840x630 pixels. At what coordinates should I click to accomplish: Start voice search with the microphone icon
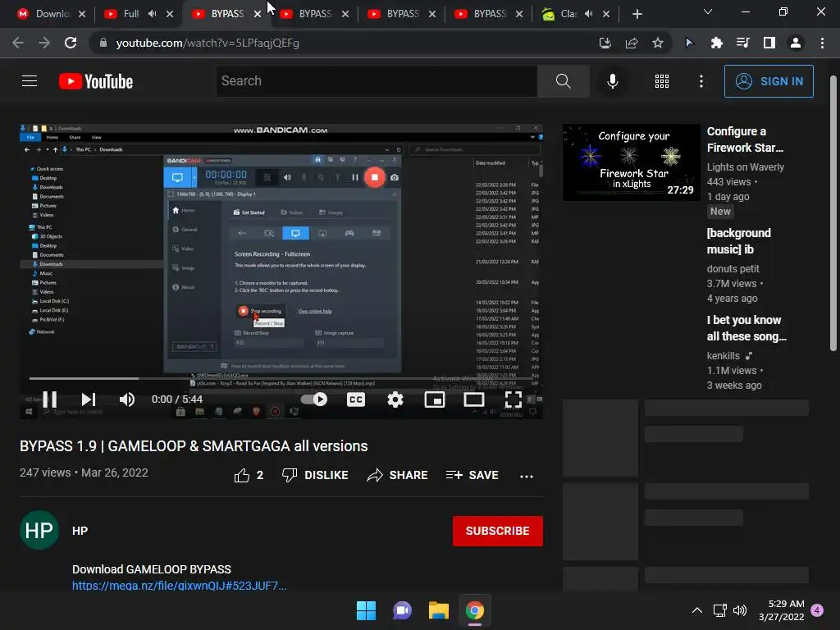tap(612, 81)
